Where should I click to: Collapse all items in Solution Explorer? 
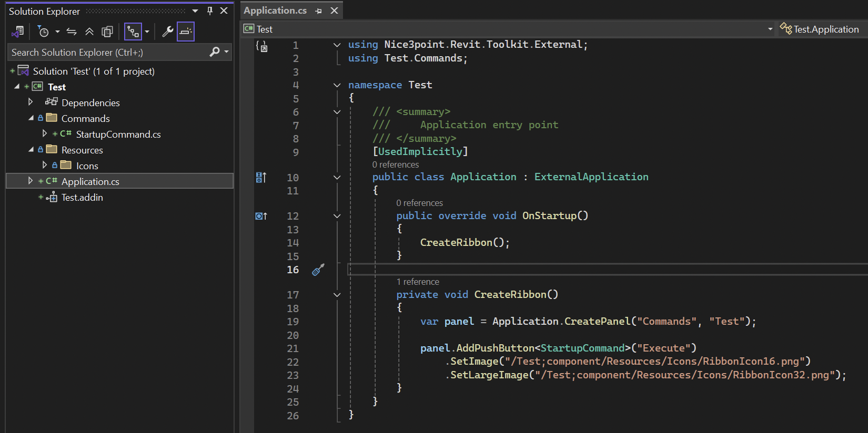(x=89, y=32)
